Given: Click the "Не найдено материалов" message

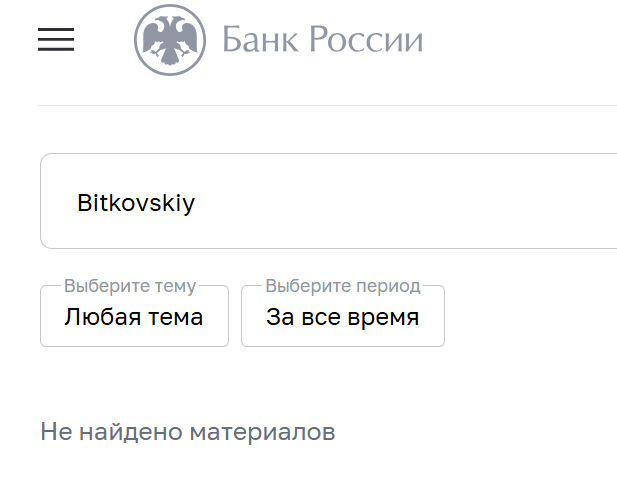Looking at the screenshot, I should coord(188,432).
